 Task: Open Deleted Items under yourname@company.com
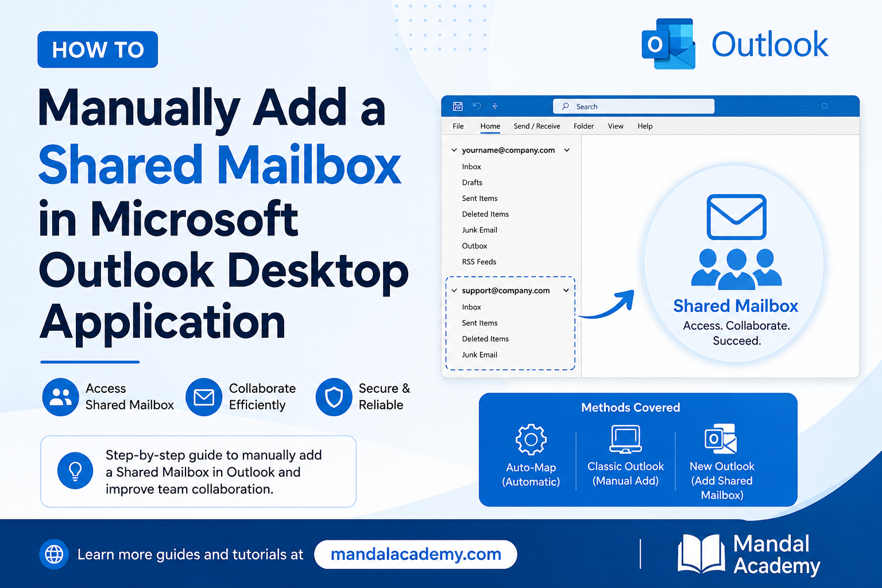coord(485,214)
